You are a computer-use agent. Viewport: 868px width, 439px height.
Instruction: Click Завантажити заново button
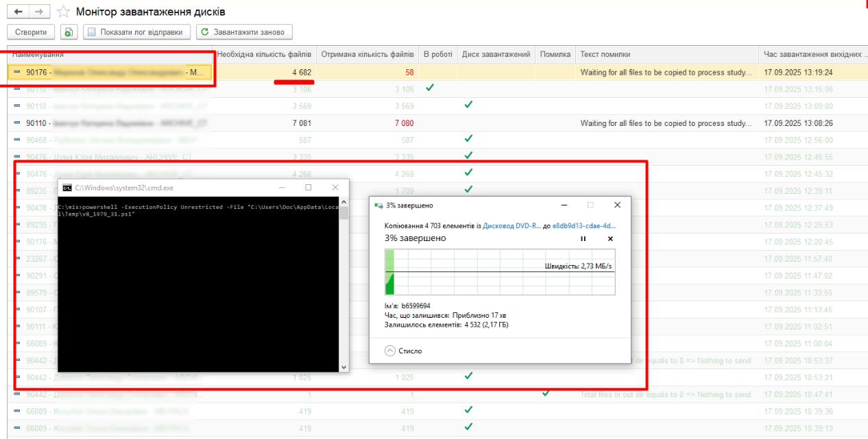click(244, 32)
